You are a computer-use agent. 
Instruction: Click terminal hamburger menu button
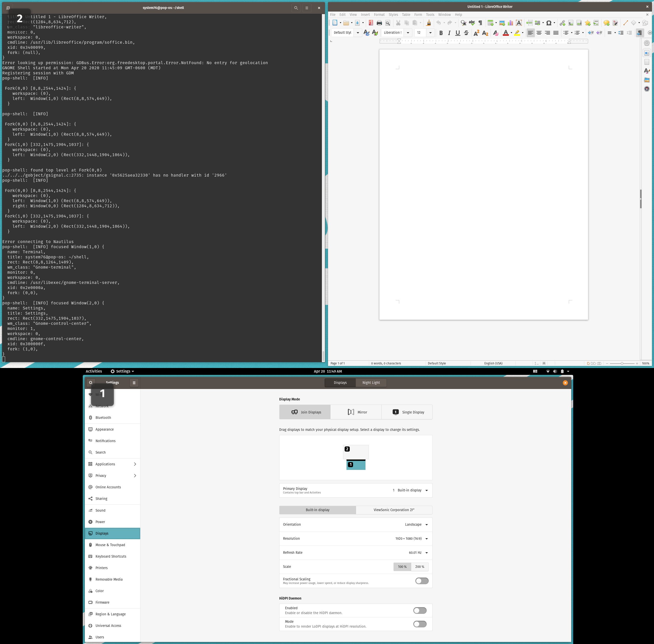click(x=307, y=8)
